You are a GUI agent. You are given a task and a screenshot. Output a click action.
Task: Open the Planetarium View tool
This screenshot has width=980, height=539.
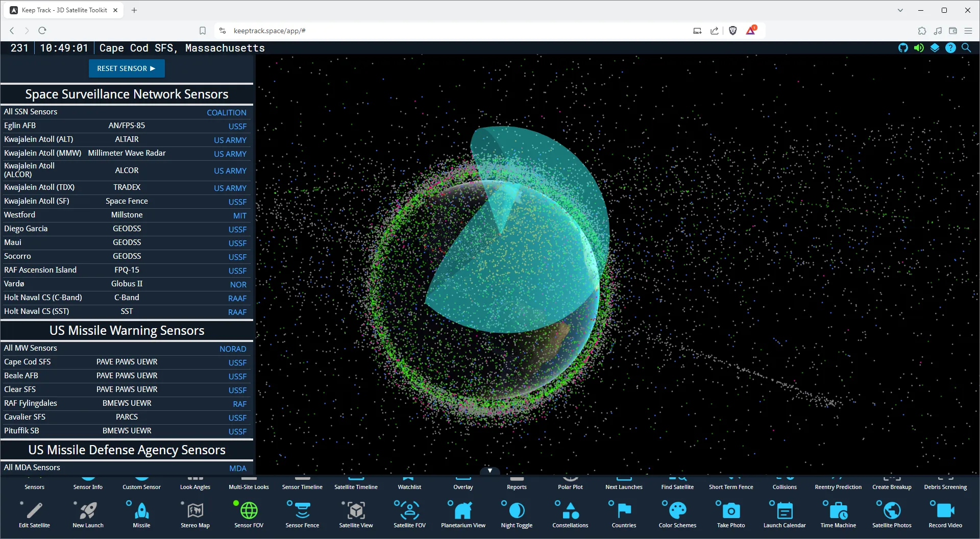[463, 513]
